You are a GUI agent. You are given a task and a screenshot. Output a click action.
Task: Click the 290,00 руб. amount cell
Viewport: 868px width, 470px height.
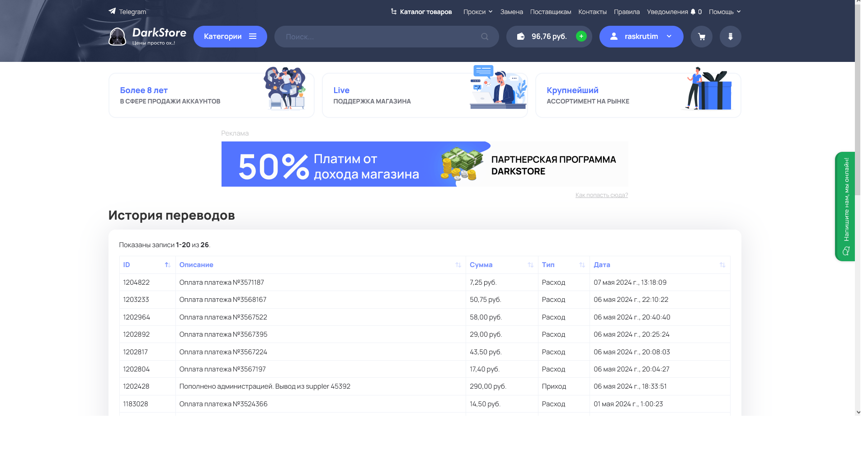click(x=502, y=386)
